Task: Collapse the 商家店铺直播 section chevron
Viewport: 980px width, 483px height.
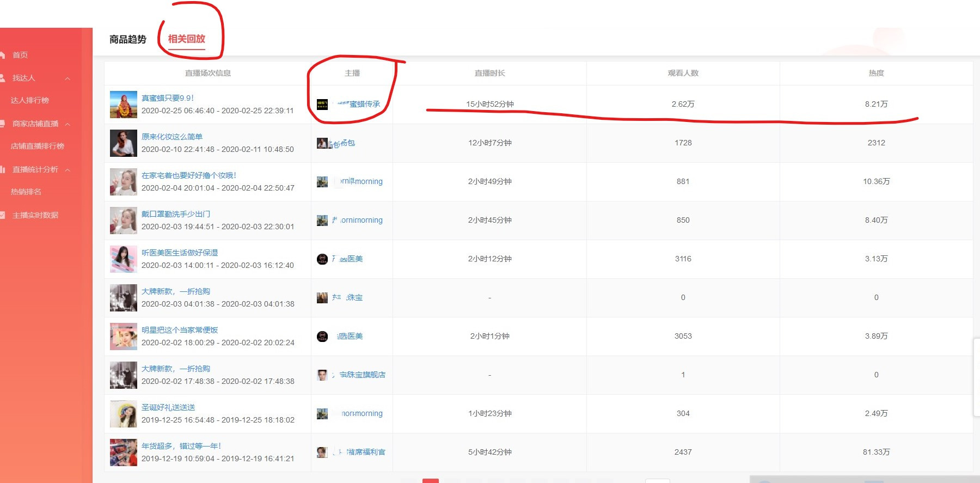Action: click(x=68, y=124)
